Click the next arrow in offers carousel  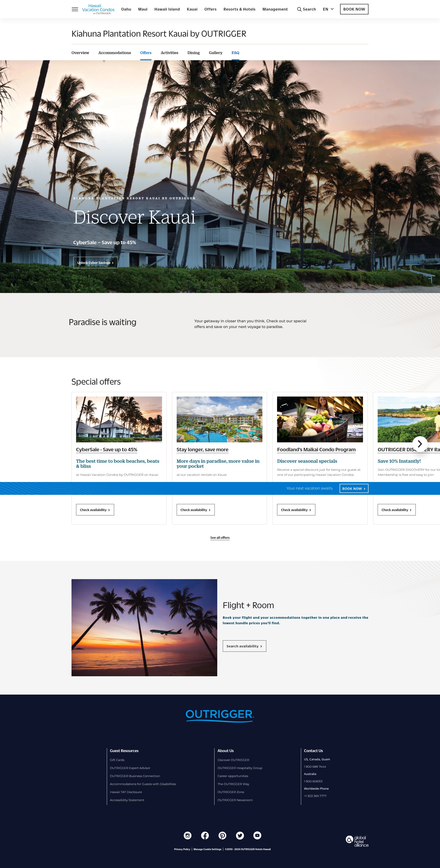[420, 444]
